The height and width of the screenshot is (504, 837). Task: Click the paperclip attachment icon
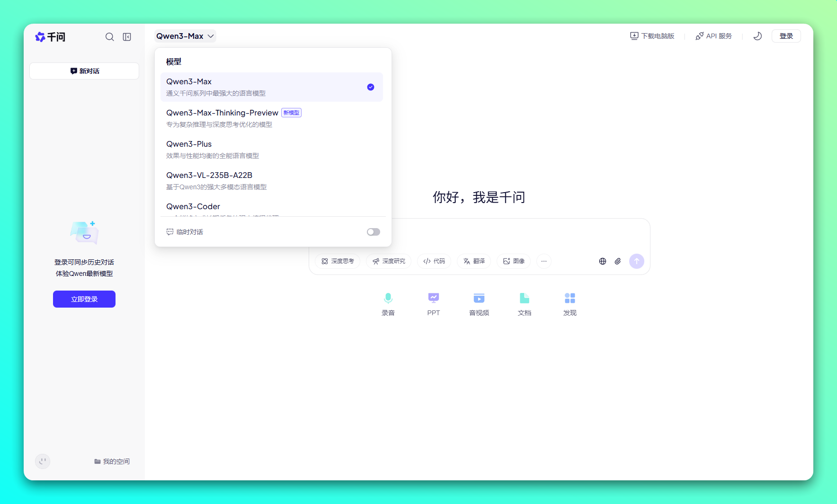point(618,261)
